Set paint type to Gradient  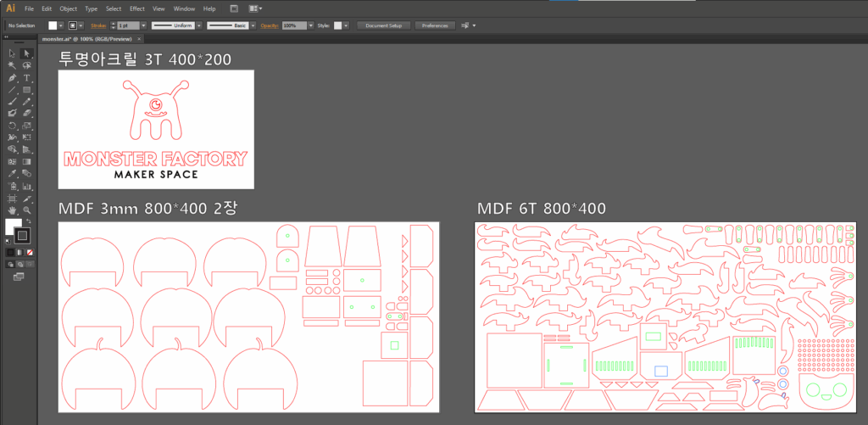(20, 252)
